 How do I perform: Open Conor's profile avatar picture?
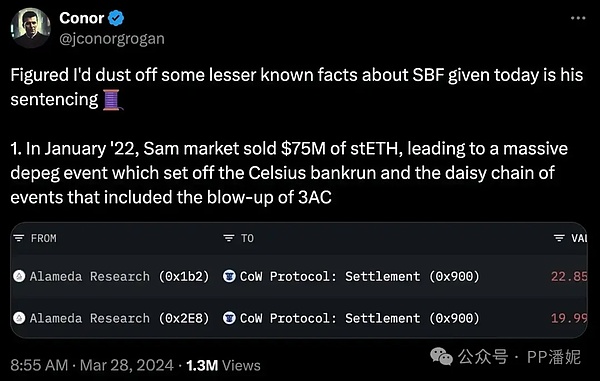click(x=31, y=28)
